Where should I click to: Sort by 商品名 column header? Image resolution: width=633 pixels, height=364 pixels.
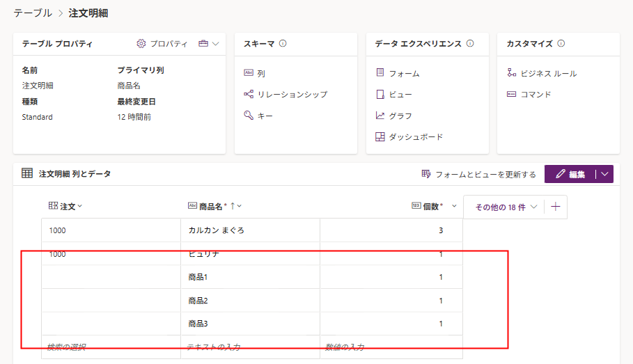point(212,206)
